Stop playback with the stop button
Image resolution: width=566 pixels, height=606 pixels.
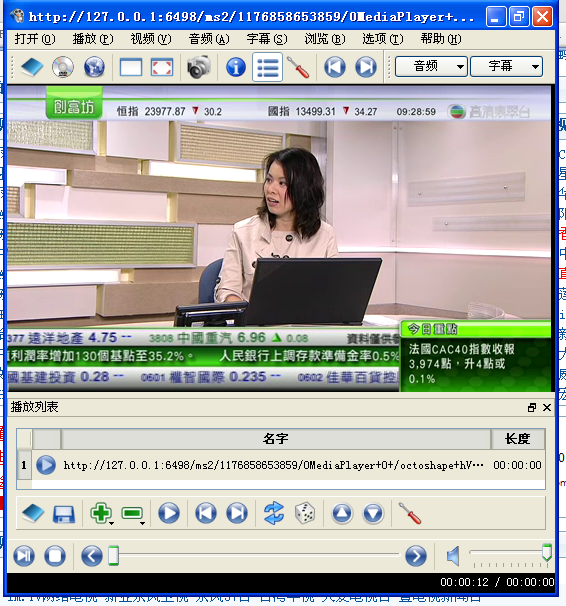tap(55, 556)
